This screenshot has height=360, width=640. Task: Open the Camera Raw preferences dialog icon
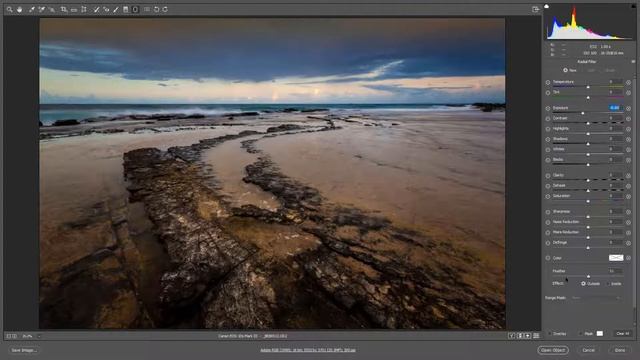click(147, 9)
